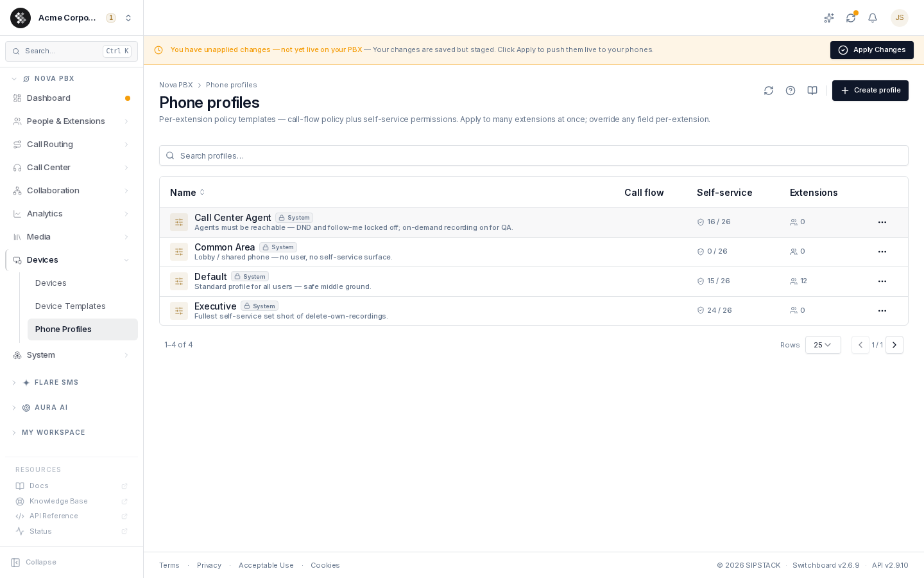Click the clock icon in changes banner

pos(158,50)
